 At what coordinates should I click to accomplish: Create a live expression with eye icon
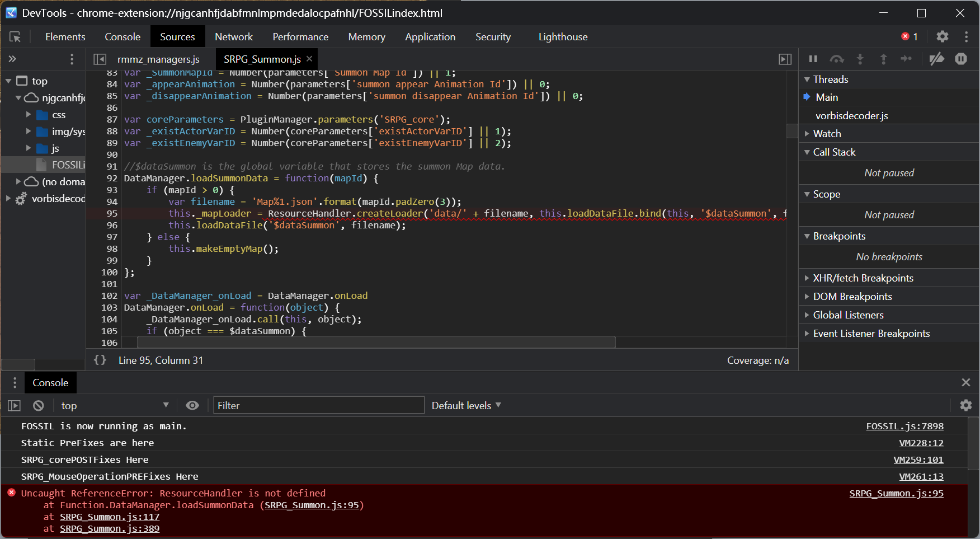pos(192,405)
